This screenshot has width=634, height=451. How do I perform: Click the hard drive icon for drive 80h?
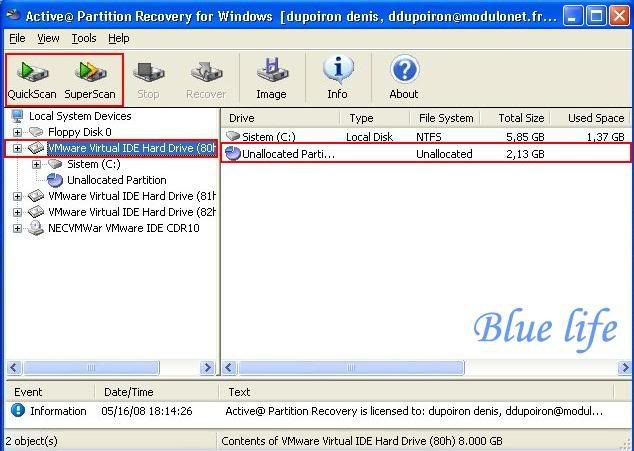point(36,148)
